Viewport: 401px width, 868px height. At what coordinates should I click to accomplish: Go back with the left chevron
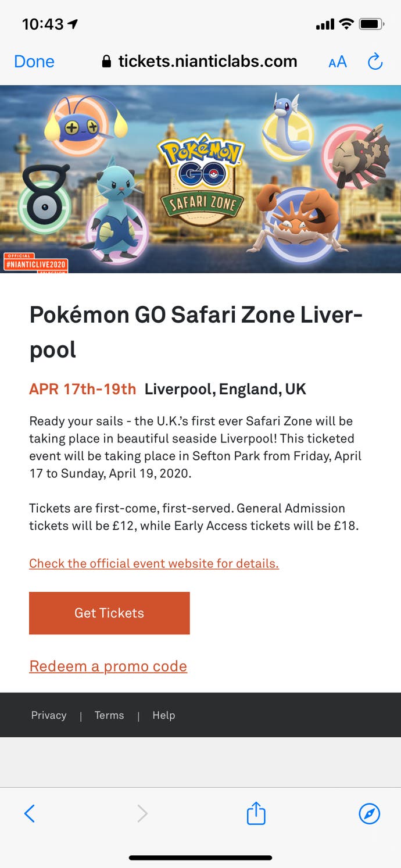coord(30,813)
